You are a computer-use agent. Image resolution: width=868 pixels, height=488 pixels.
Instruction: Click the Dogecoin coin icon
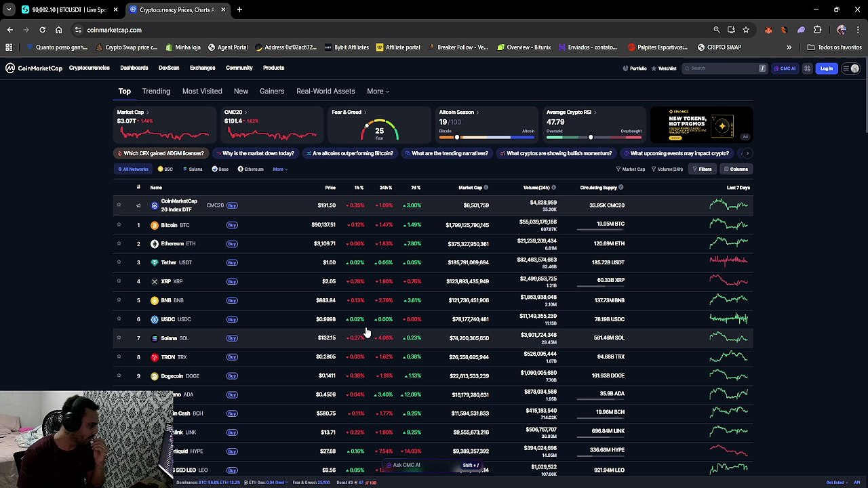point(155,376)
